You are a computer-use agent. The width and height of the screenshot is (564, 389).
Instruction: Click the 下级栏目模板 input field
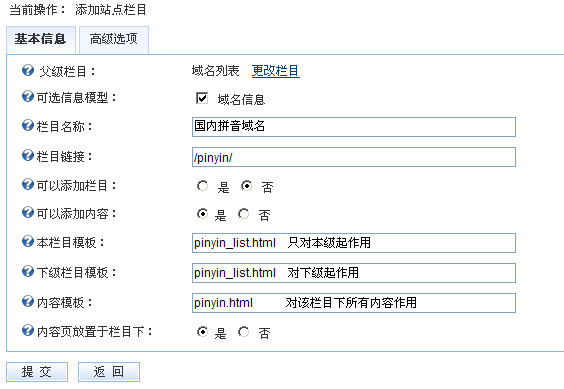(x=354, y=273)
